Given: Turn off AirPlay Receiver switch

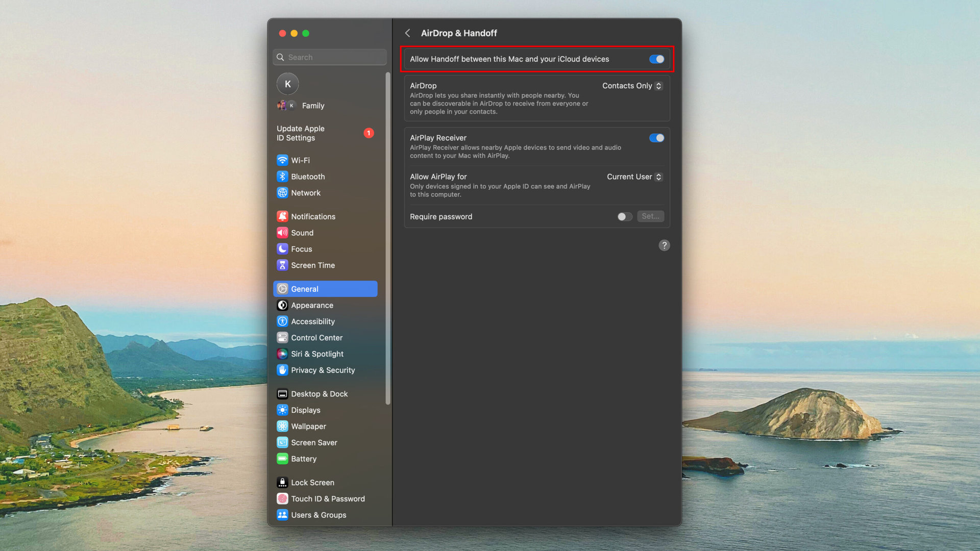Looking at the screenshot, I should (x=656, y=138).
